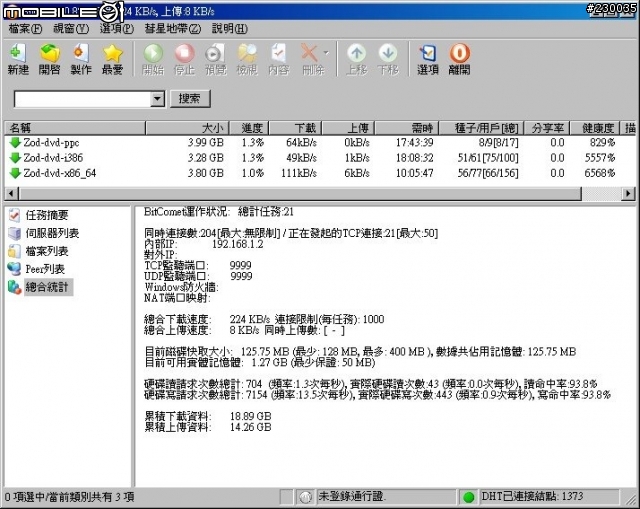Click the 上移 (Move up) arrow icon

click(357, 59)
